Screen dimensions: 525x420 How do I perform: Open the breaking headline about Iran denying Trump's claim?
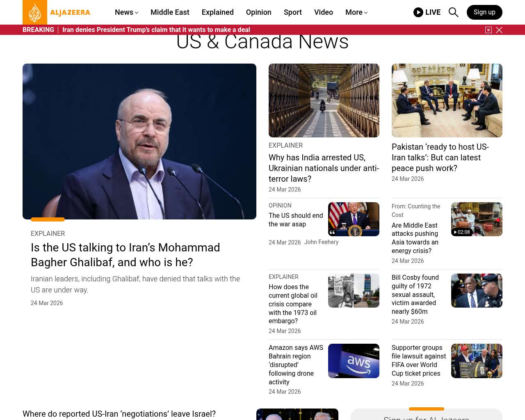click(x=156, y=30)
